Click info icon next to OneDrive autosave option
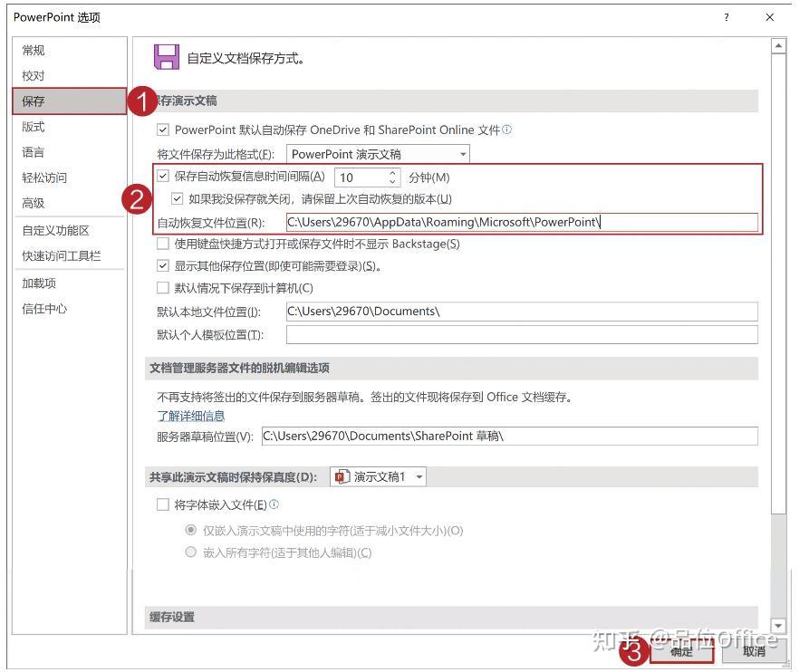The height and width of the screenshot is (672, 799). point(506,130)
